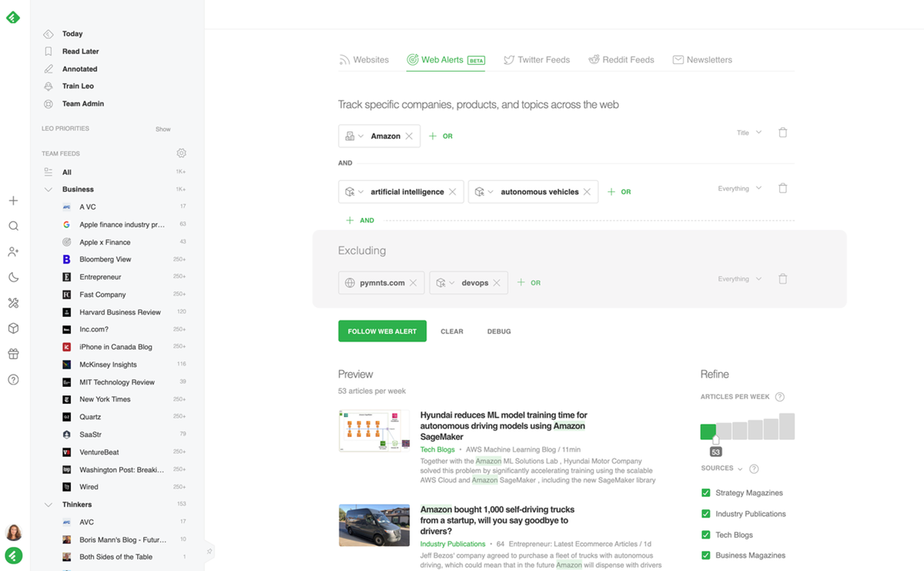Click the trash icon on the Excluding row
The width and height of the screenshot is (924, 571).
pos(782,278)
